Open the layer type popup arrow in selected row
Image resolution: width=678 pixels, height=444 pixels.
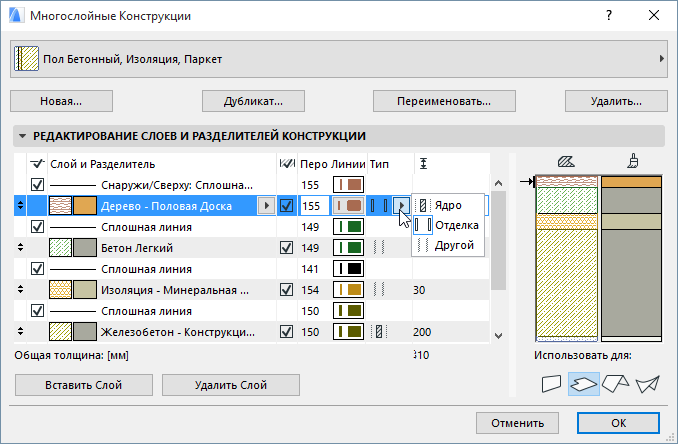point(401,206)
